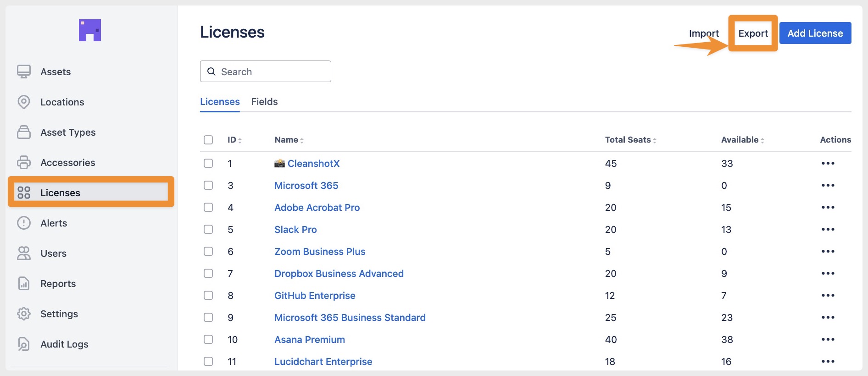Click the Locations pin icon
The width and height of the screenshot is (868, 376).
click(x=24, y=102)
